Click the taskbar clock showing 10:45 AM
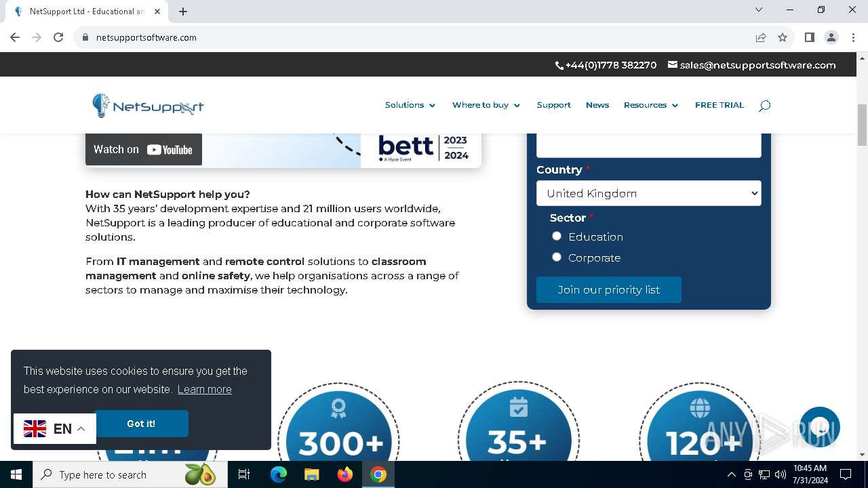The height and width of the screenshot is (488, 868). pos(810,474)
